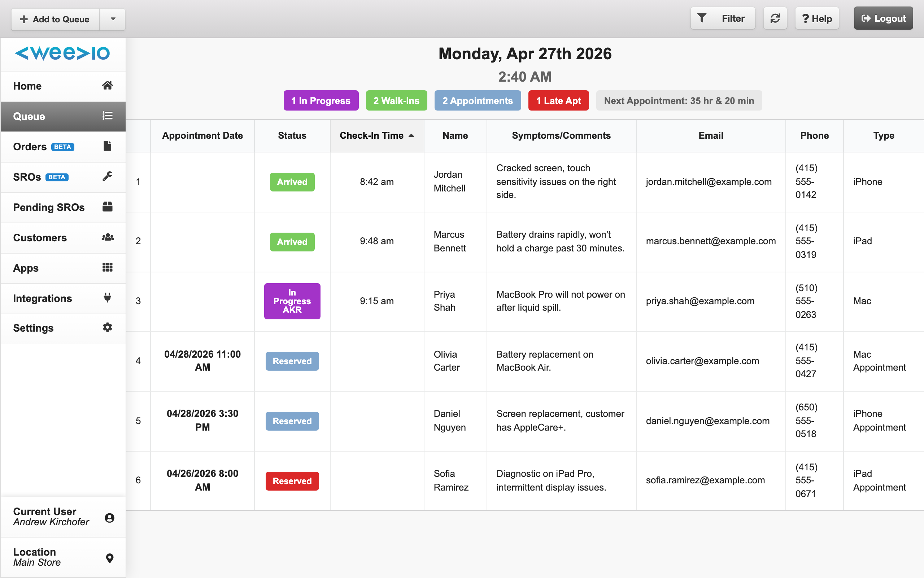Click the Settings gear icon
Screen dimensions: 924x578
pos(107,327)
